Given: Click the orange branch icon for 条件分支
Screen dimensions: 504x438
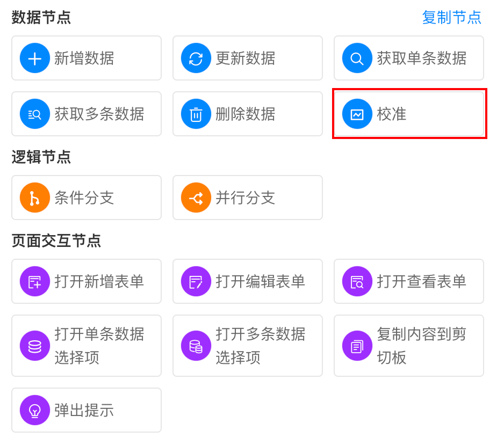Looking at the screenshot, I should (35, 198).
